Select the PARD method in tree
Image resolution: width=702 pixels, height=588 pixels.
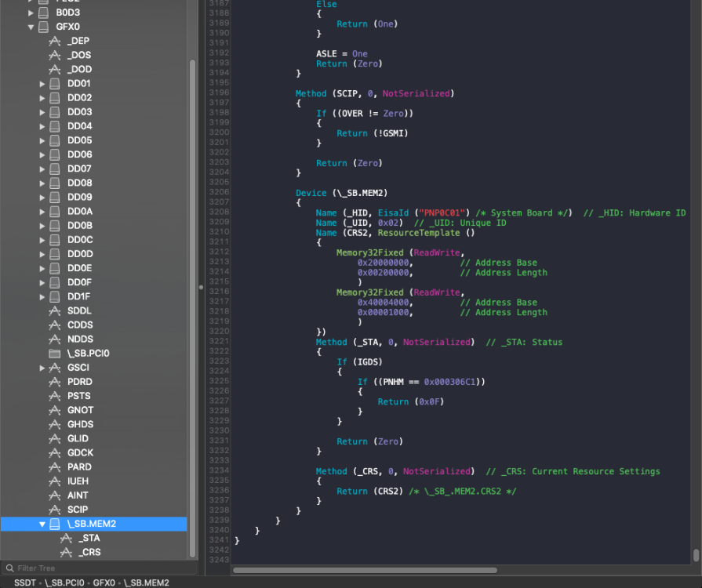click(93, 467)
